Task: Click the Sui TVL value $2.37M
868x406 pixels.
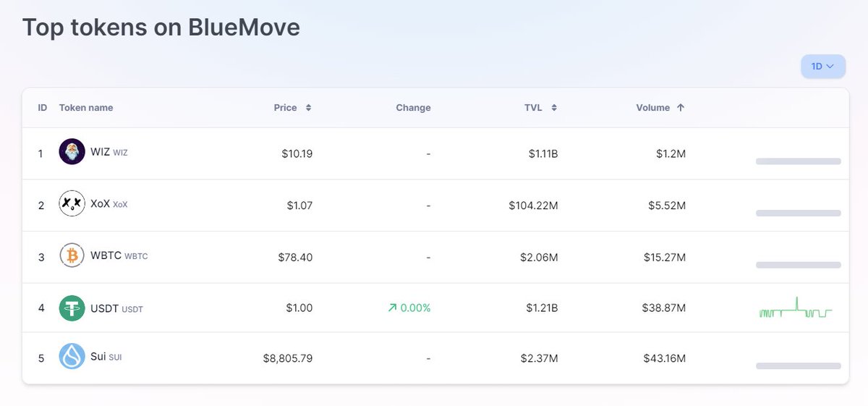Action: [538, 358]
